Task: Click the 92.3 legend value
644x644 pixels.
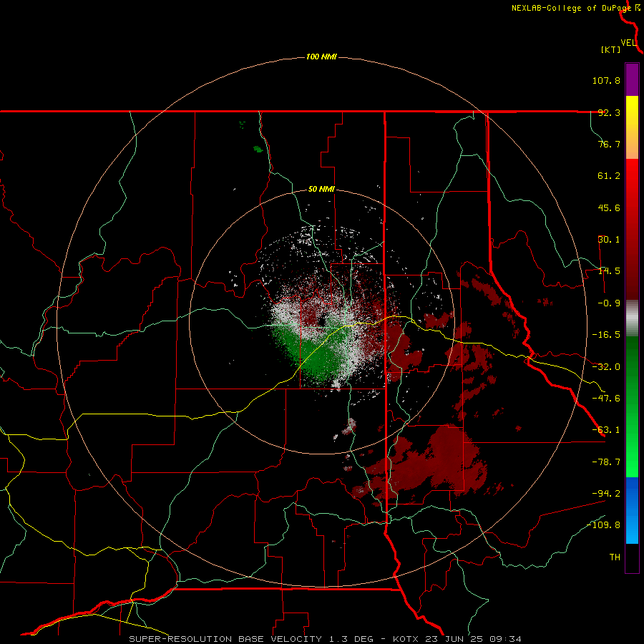Action: tap(609, 112)
